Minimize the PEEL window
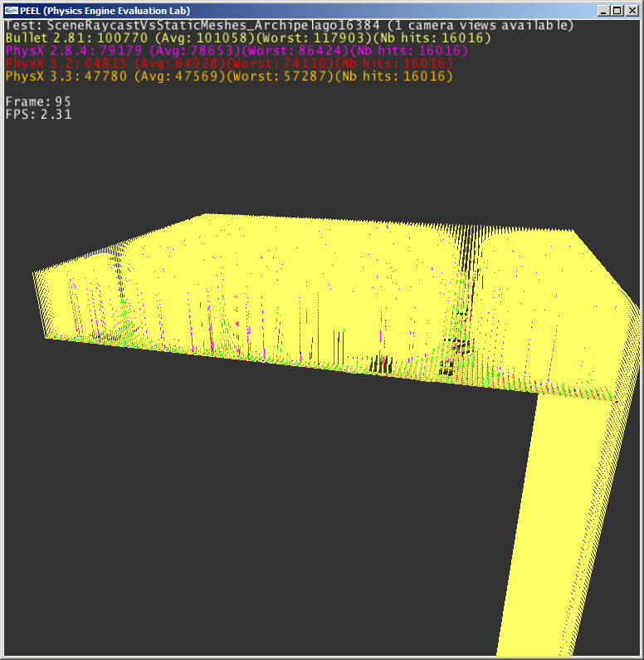Screen dimensions: 644x660 (603, 11)
